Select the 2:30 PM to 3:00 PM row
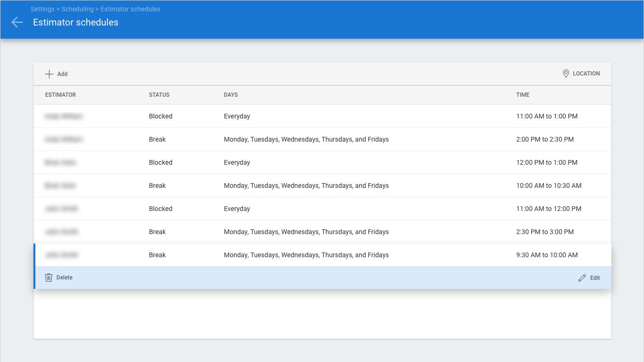 [322, 232]
